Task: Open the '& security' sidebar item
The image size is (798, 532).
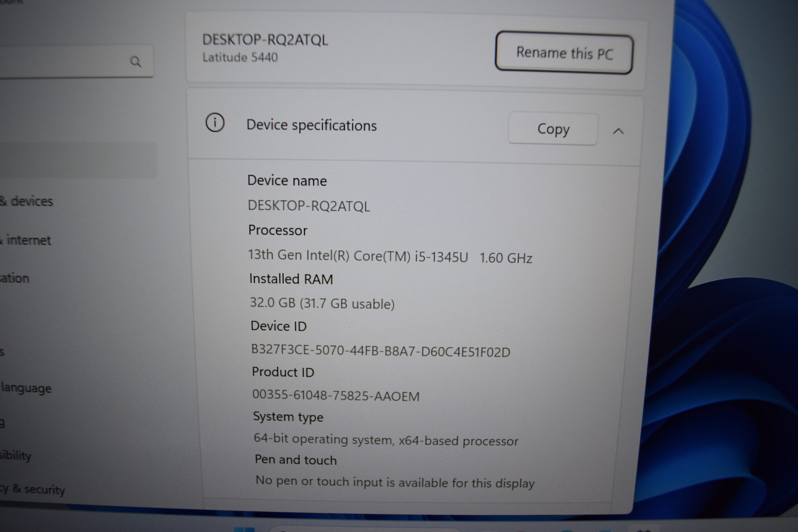Action: [32, 489]
